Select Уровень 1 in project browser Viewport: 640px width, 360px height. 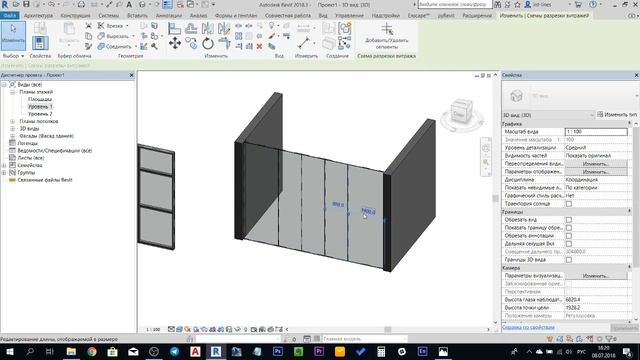[40, 107]
